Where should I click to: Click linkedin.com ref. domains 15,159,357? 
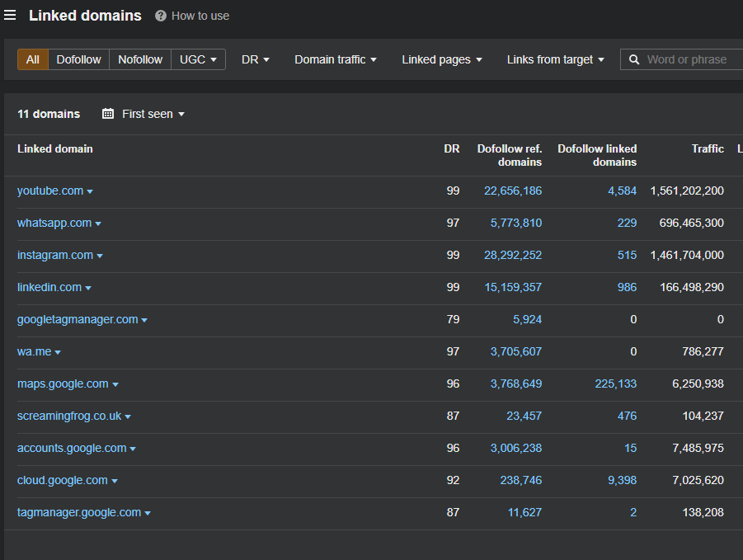(513, 288)
